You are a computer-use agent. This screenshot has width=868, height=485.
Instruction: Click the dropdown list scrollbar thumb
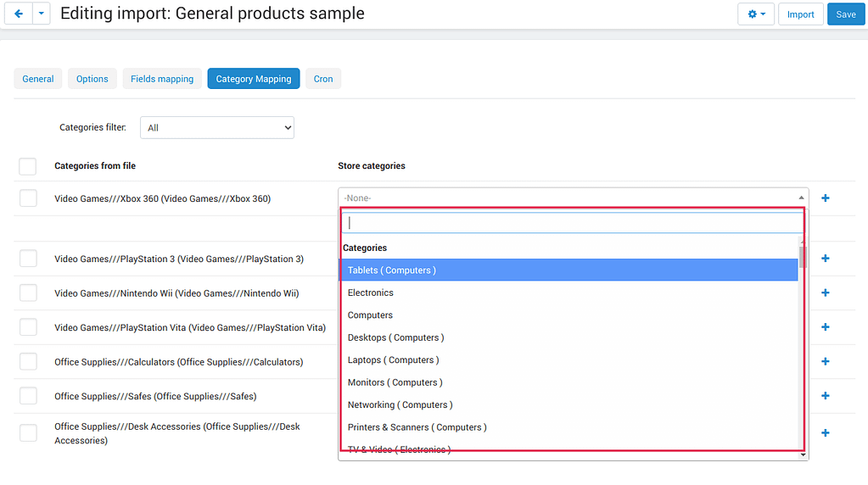[803, 257]
